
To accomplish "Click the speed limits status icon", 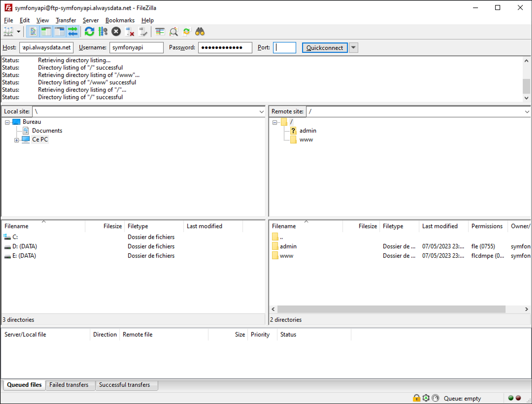I will point(435,398).
